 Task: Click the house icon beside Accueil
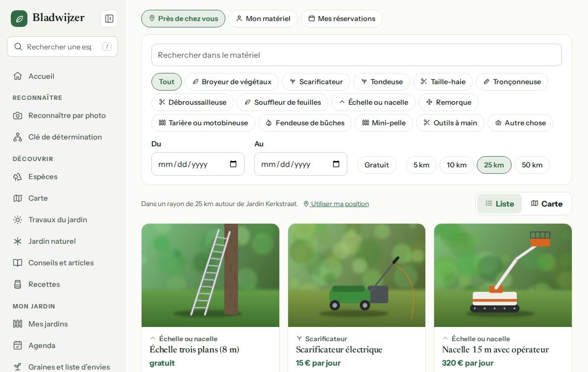pos(18,76)
